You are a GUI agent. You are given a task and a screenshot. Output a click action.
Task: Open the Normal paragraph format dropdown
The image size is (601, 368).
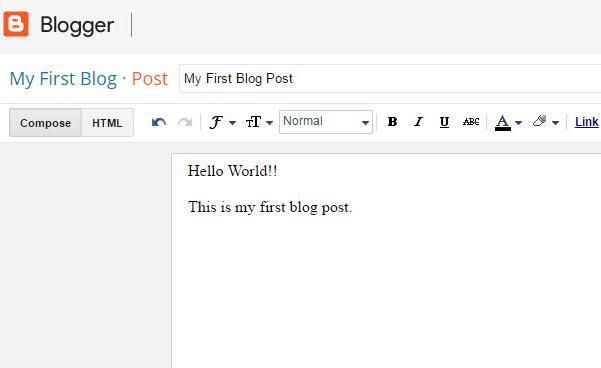[326, 122]
